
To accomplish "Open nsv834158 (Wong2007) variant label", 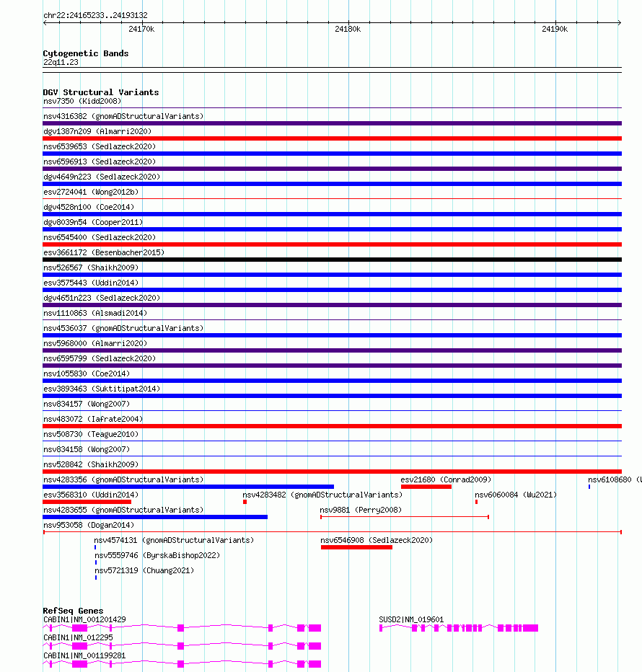I will [x=87, y=449].
